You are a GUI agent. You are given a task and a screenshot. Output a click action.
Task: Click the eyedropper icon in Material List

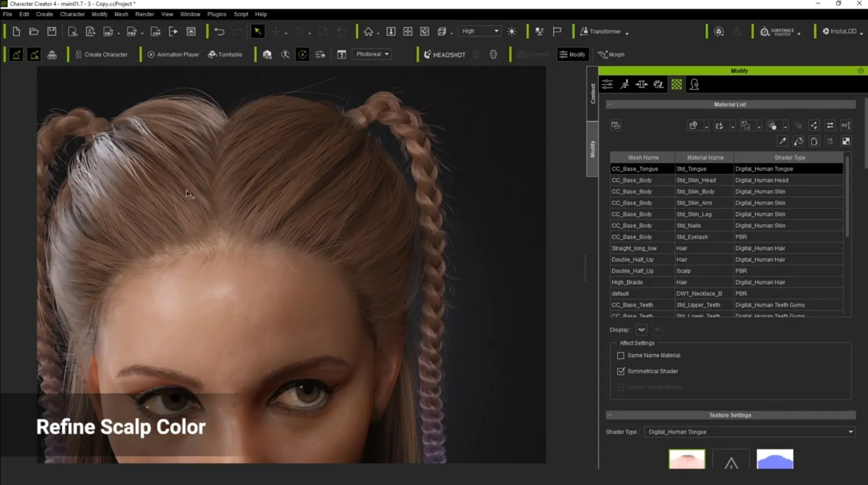click(x=783, y=141)
